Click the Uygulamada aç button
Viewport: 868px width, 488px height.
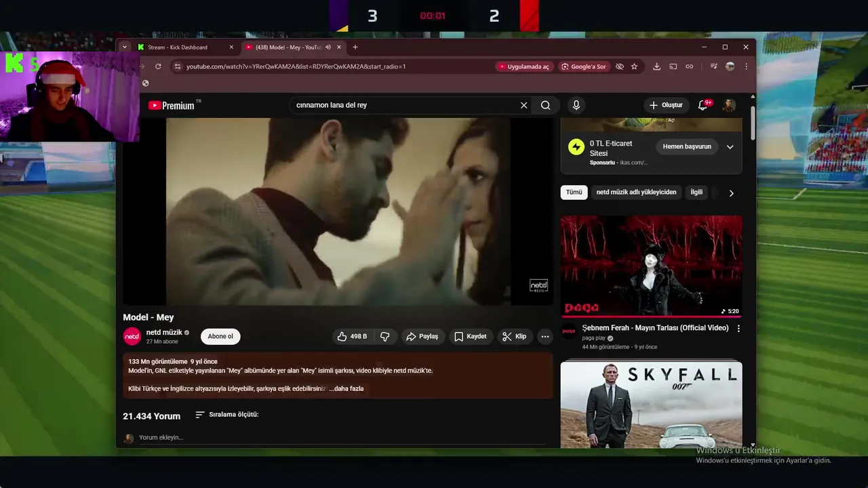[x=523, y=66]
